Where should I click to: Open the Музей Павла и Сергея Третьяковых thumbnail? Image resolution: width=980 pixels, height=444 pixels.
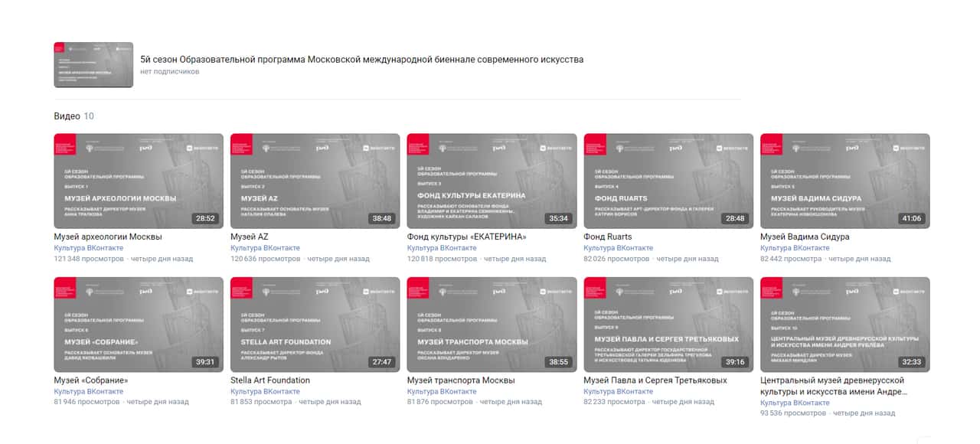[668, 325]
